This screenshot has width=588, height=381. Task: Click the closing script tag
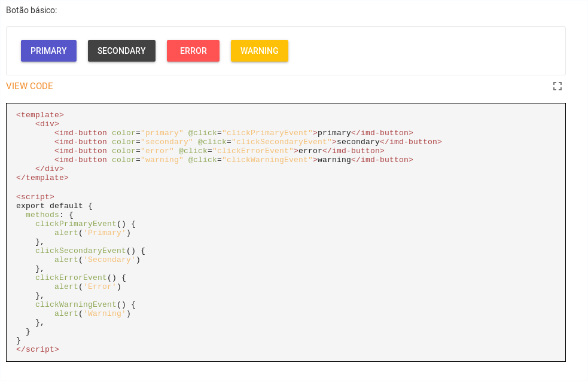tap(38, 349)
